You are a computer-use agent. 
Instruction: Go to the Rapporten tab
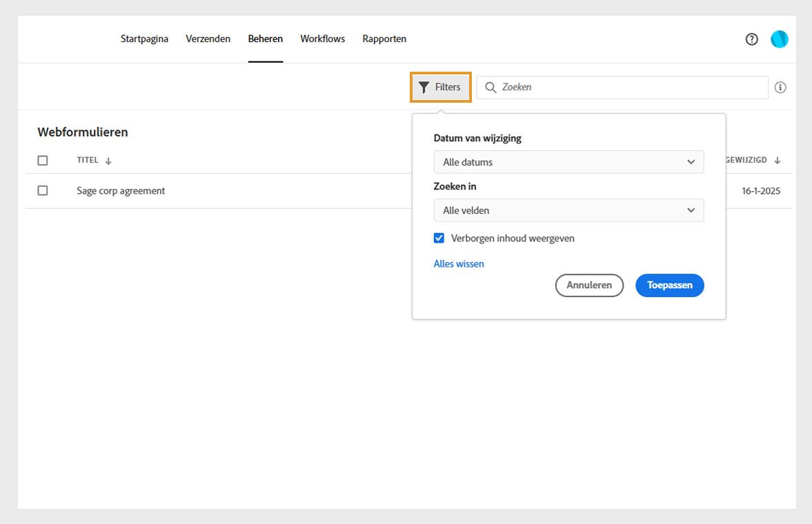tap(384, 39)
